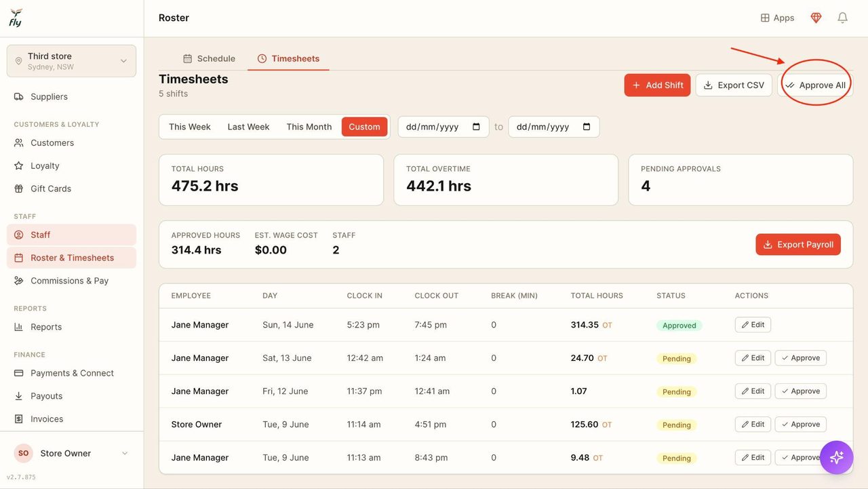
Task: Edit Jane Manager's Tue, 9 June shift
Action: point(753,458)
